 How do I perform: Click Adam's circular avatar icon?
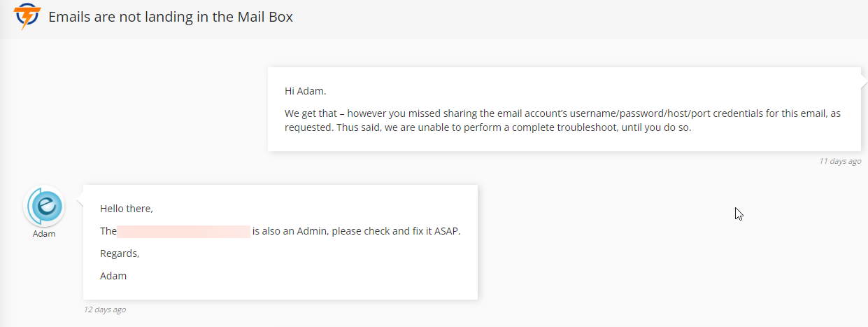coord(44,207)
